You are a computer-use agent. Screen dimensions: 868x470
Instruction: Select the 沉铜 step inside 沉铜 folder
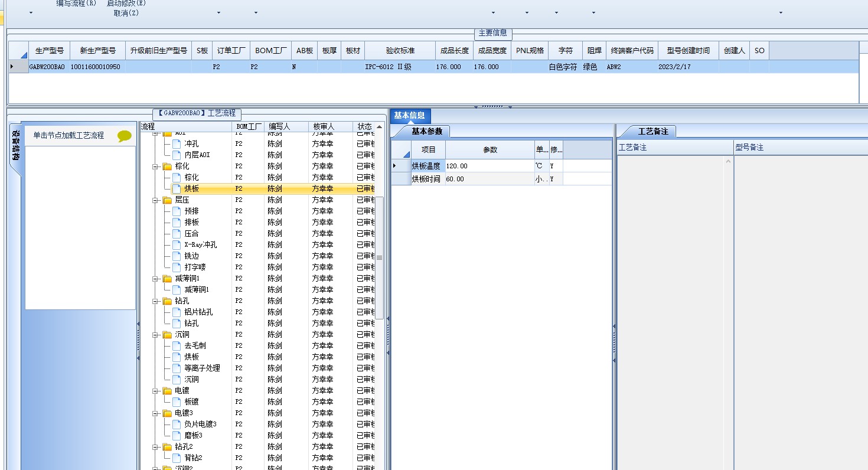coord(191,379)
